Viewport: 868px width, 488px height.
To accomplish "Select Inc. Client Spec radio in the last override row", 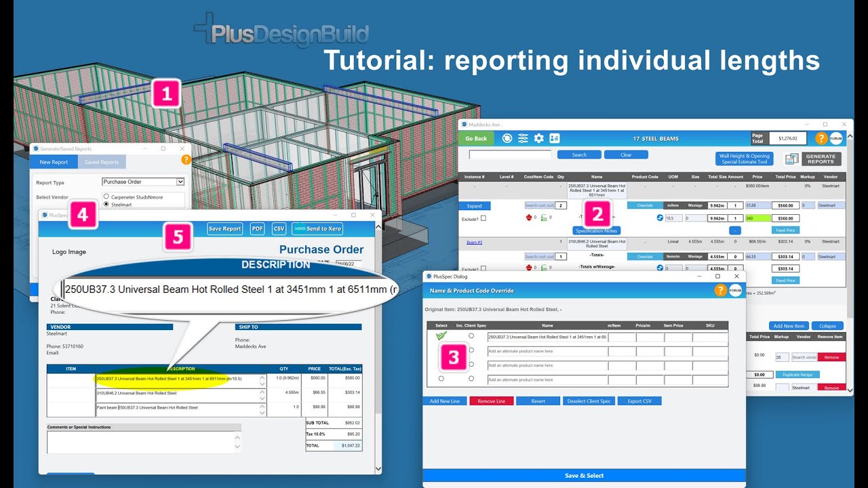I will click(x=471, y=379).
